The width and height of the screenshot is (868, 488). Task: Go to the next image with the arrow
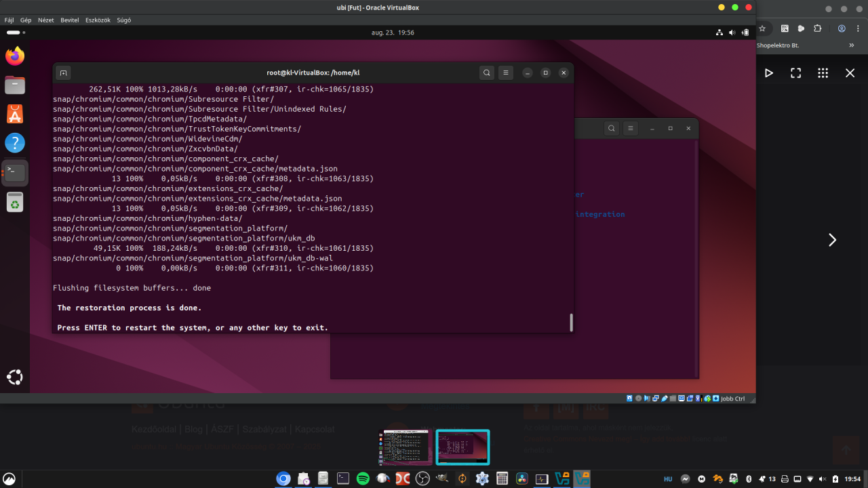click(x=832, y=240)
